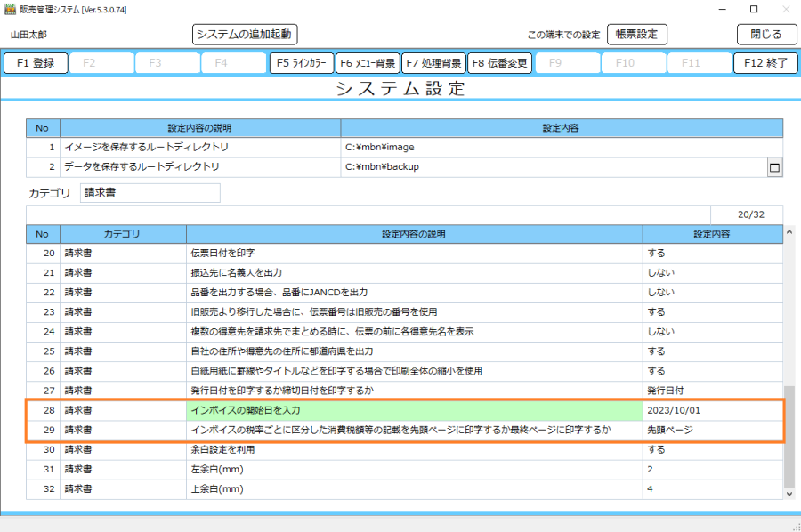
Task: Click the 設定内容の説明 header of the category table
Action: 414,234
